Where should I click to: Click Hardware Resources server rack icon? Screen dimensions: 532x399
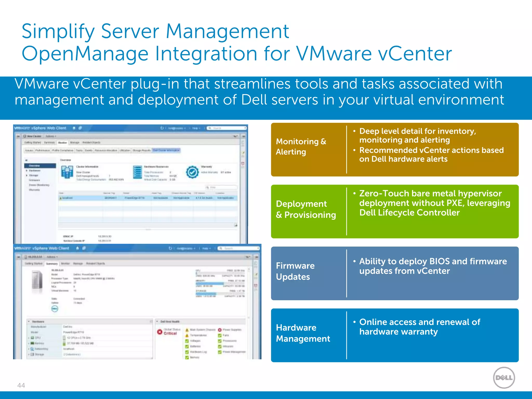click(x=137, y=172)
